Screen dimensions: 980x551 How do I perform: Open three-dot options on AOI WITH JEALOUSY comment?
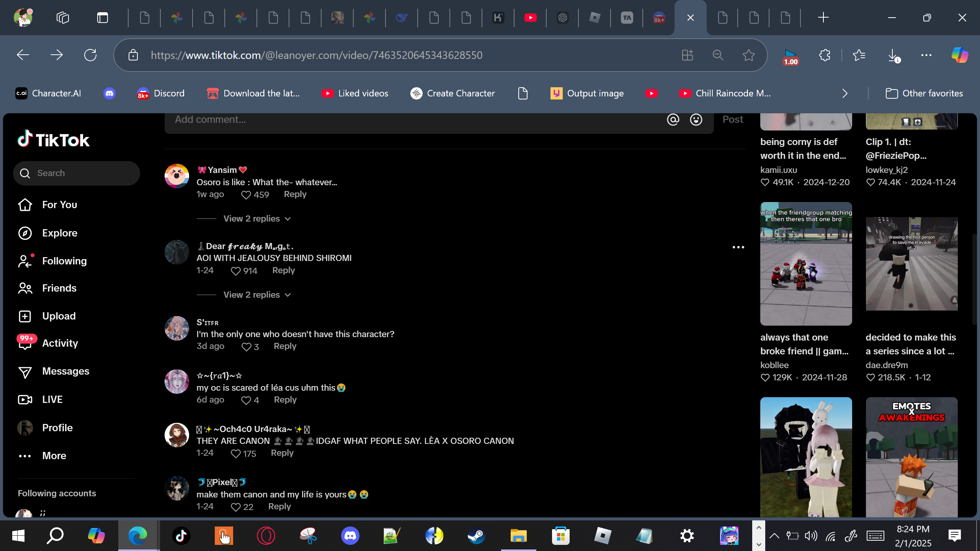coord(738,247)
